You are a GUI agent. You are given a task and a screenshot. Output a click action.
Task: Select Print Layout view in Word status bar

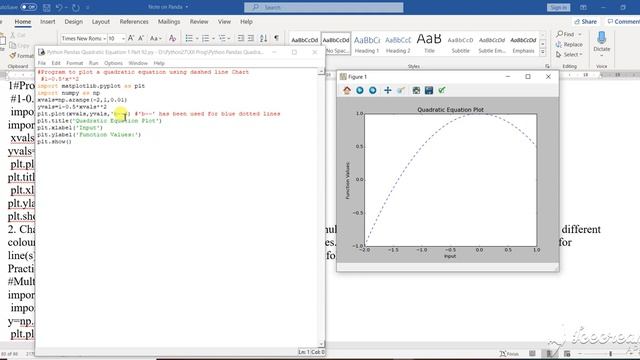tap(550, 353)
